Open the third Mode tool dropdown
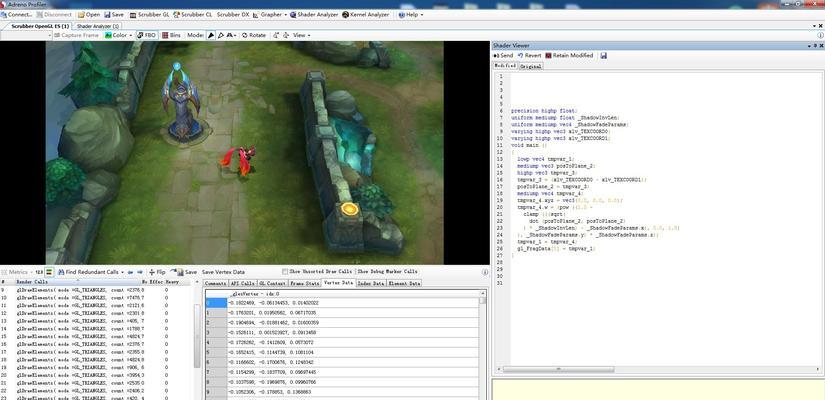 232,35
